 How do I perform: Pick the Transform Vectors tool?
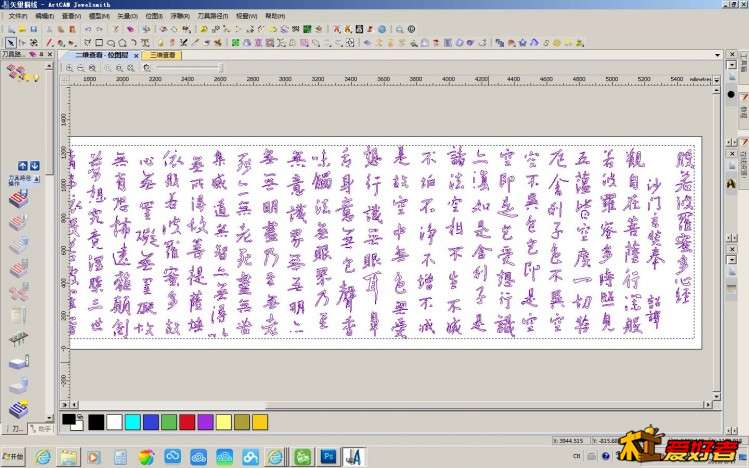[x=33, y=43]
